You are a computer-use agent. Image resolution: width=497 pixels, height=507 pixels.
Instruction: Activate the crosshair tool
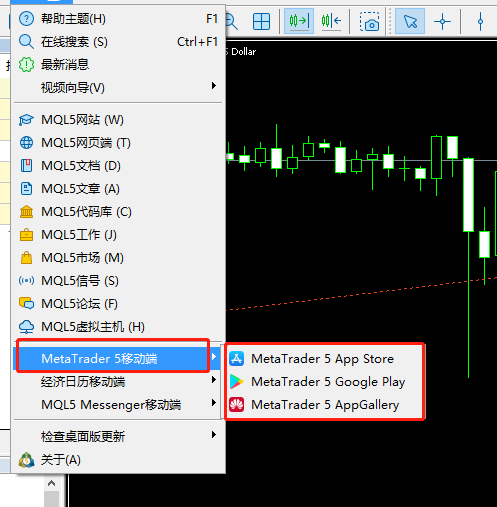coord(442,22)
